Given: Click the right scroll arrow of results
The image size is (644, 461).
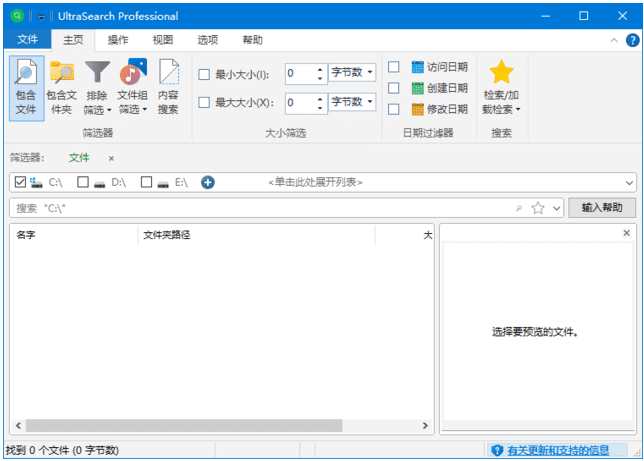Looking at the screenshot, I should [x=425, y=426].
